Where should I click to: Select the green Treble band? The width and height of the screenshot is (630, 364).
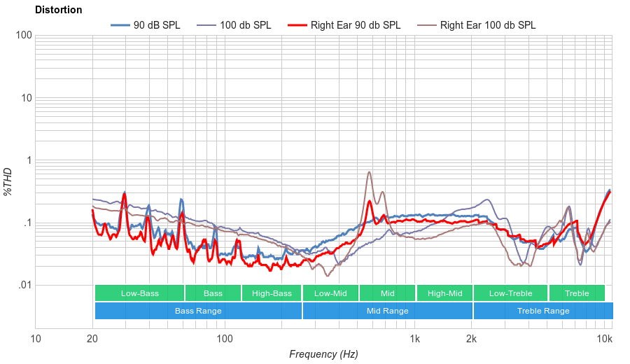pos(577,293)
